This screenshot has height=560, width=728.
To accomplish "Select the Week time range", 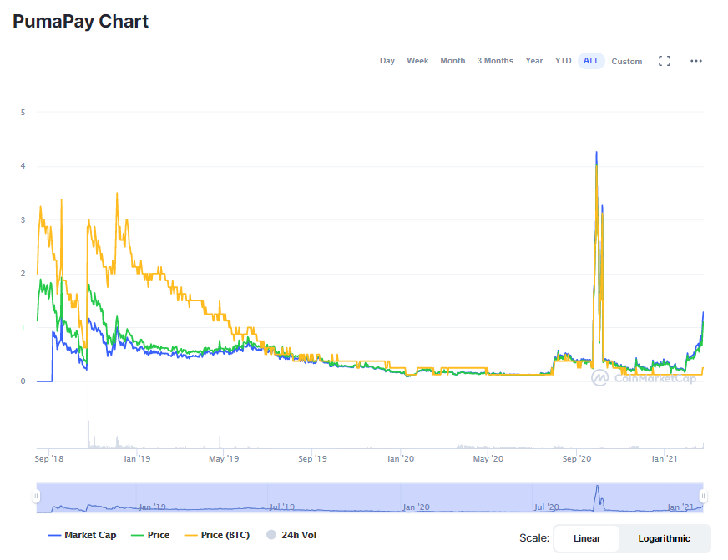I will [x=417, y=61].
